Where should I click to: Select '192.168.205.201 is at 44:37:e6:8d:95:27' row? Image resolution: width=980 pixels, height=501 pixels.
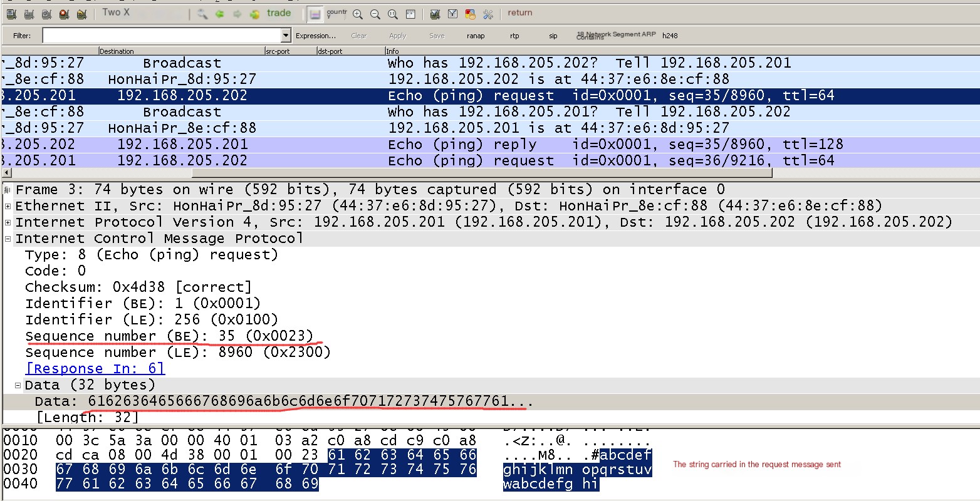click(490, 128)
